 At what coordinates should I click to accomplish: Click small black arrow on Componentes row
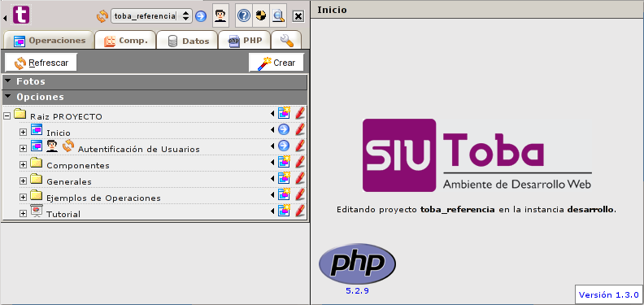pyautogui.click(x=272, y=163)
